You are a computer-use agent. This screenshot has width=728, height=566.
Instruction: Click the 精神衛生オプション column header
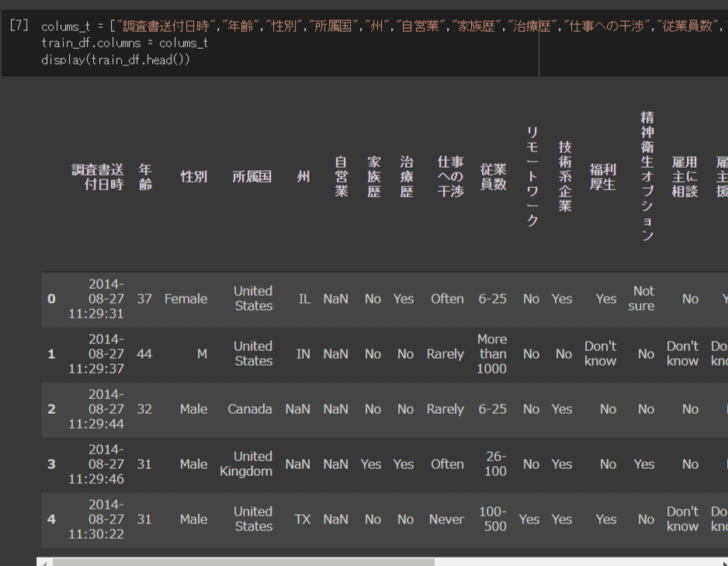[x=647, y=175]
